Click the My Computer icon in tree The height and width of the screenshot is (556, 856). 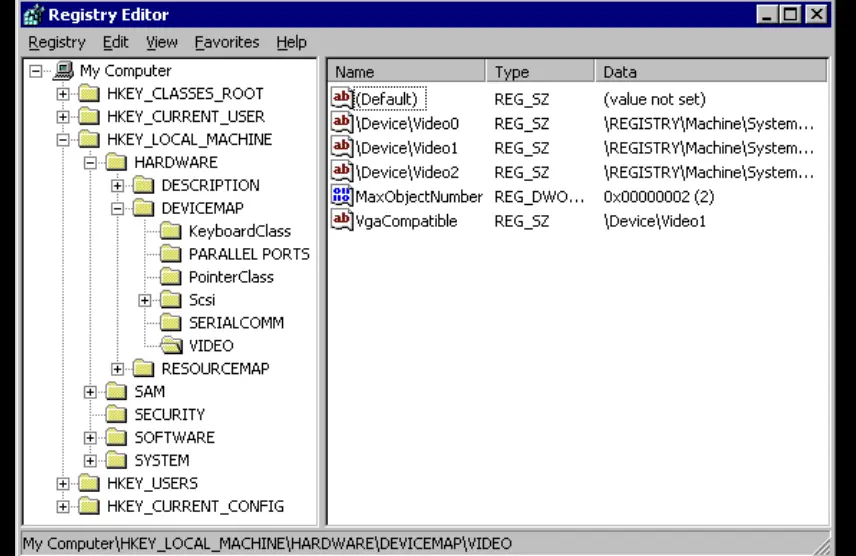[64, 71]
